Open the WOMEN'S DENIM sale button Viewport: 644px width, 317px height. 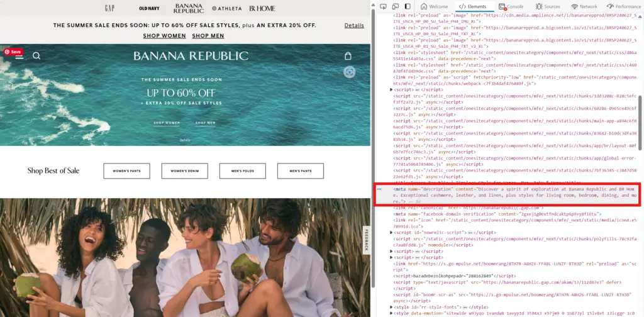184,171
